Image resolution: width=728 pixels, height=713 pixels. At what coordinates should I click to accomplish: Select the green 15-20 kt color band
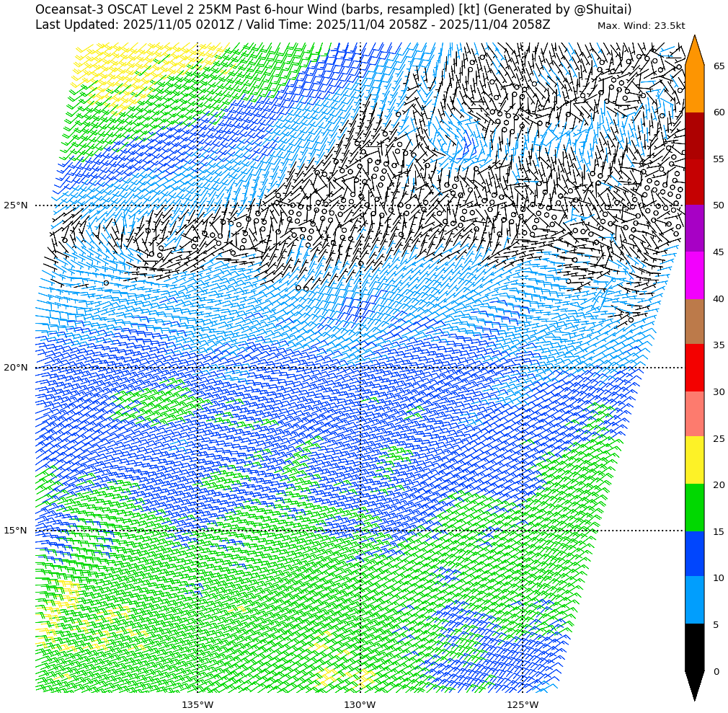(x=694, y=508)
